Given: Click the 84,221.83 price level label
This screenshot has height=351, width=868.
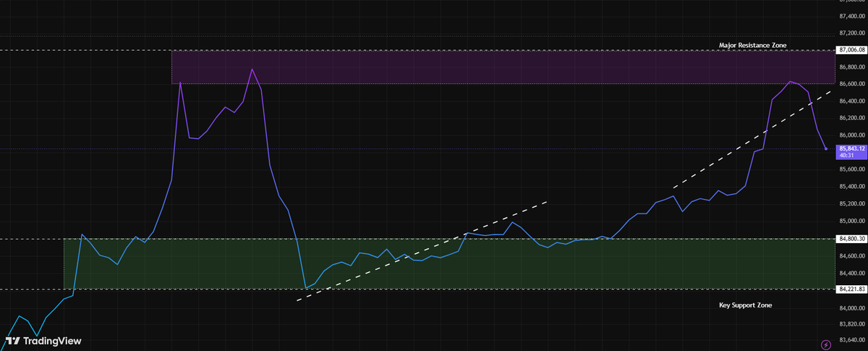Looking at the screenshot, I should click(852, 289).
